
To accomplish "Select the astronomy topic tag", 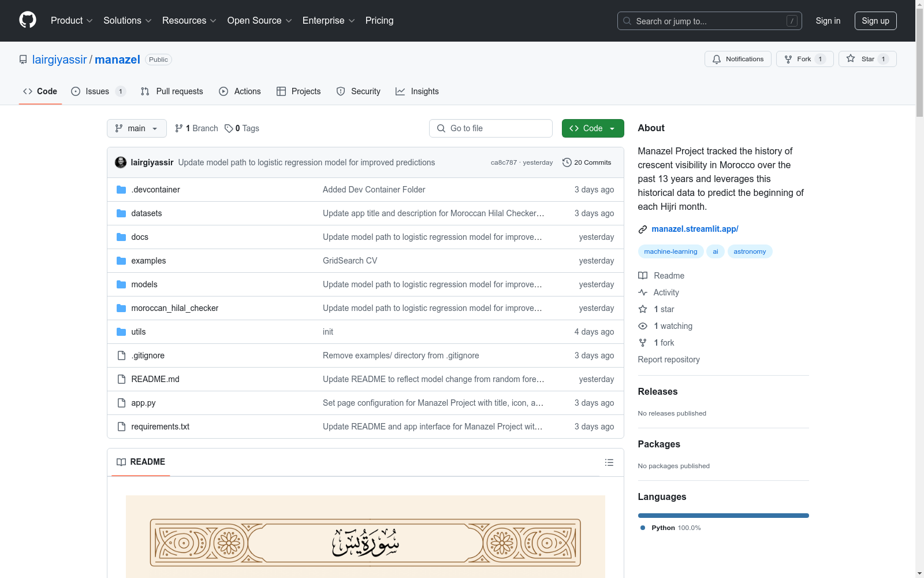I will [750, 251].
